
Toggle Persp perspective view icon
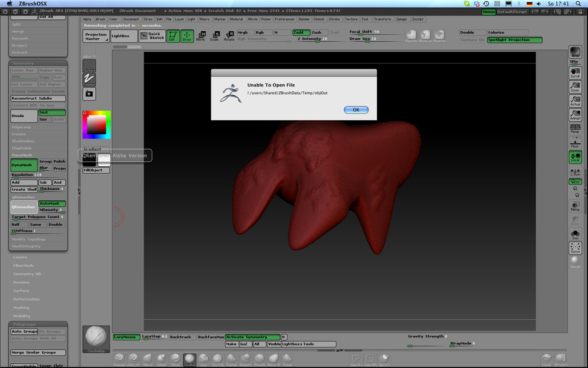(575, 129)
